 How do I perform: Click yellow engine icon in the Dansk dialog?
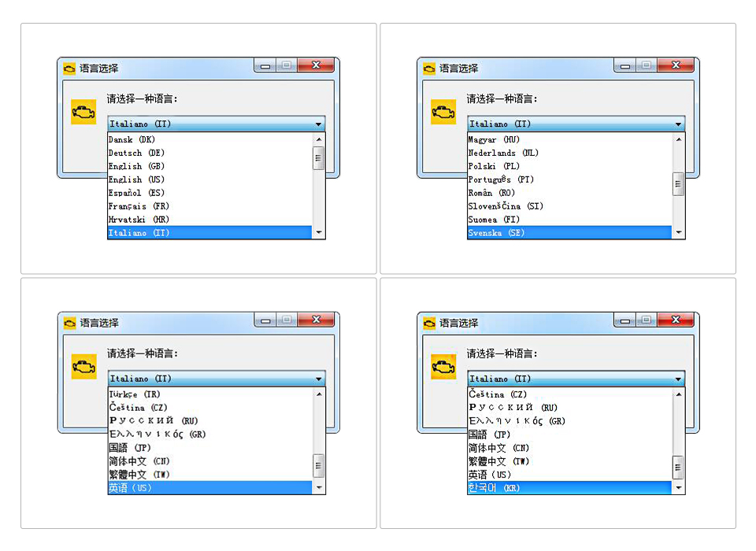[84, 112]
